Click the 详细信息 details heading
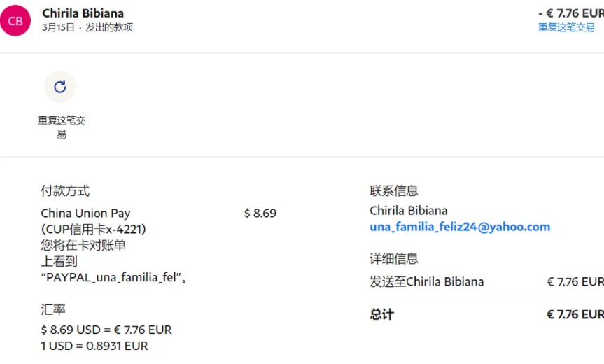Screen dimensions: 604x364 [394, 259]
